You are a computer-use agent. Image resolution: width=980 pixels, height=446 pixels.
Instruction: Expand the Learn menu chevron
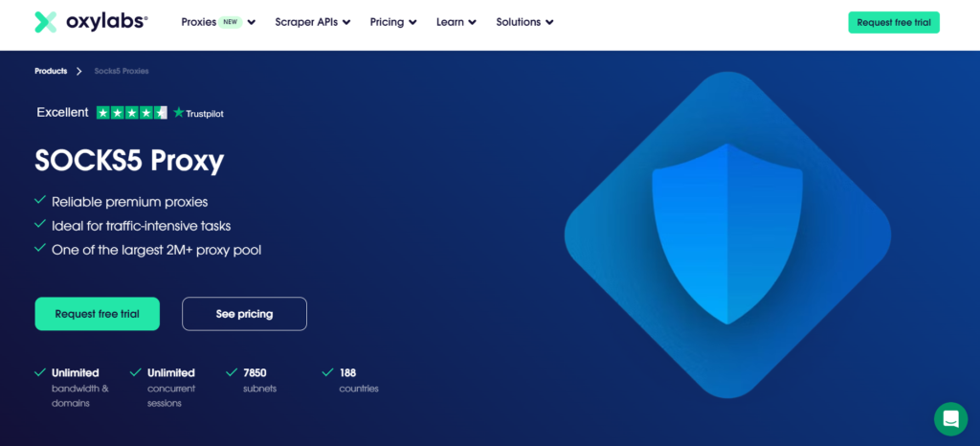[x=472, y=22]
